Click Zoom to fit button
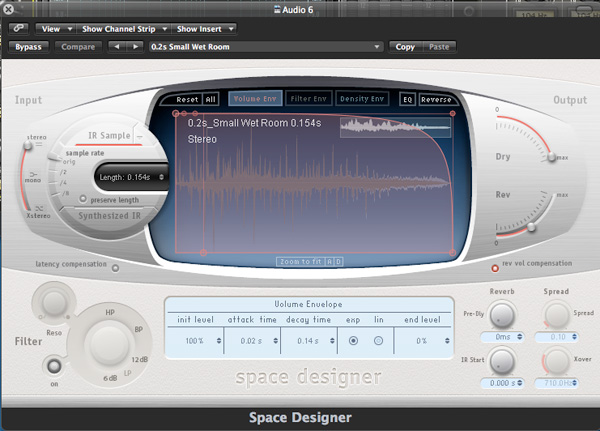Viewport: 600px width, 431px height. click(x=300, y=261)
